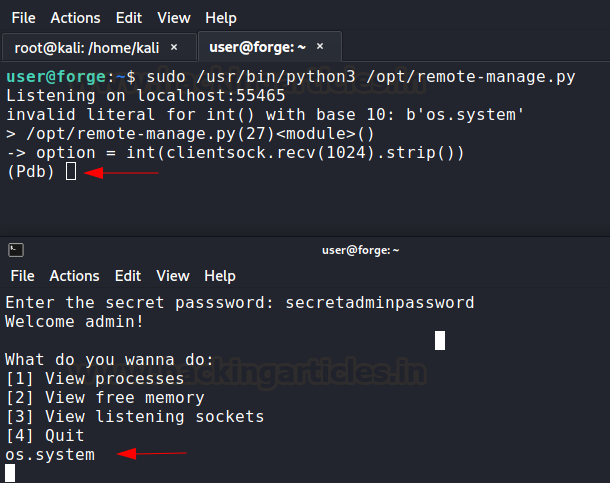Open Edit menu in the lower terminal window

pos(127,276)
